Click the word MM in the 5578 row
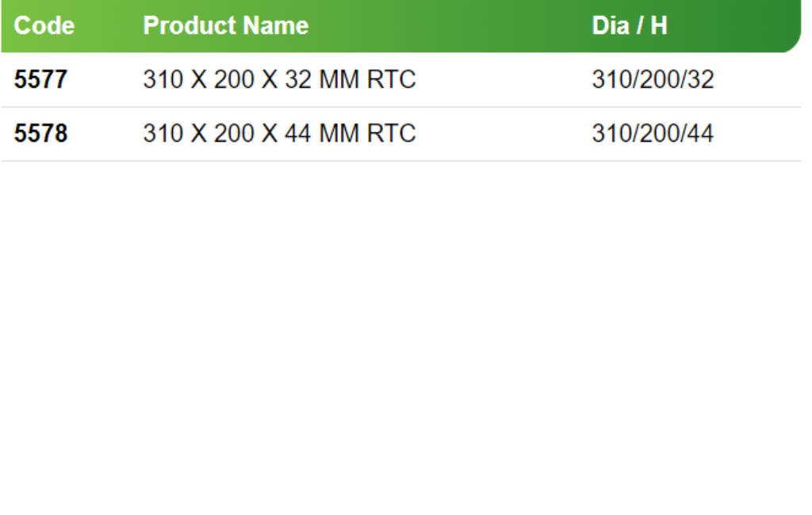This screenshot has width=812, height=515. [x=339, y=134]
